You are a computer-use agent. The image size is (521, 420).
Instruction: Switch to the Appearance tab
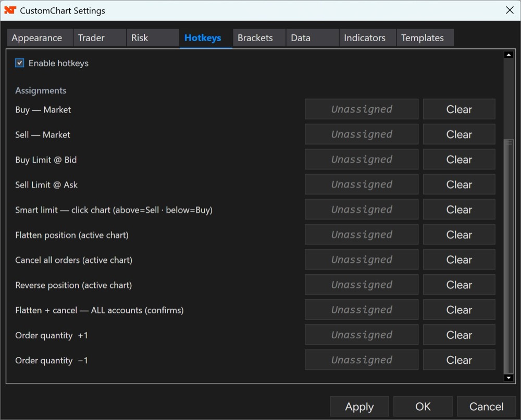(40, 37)
